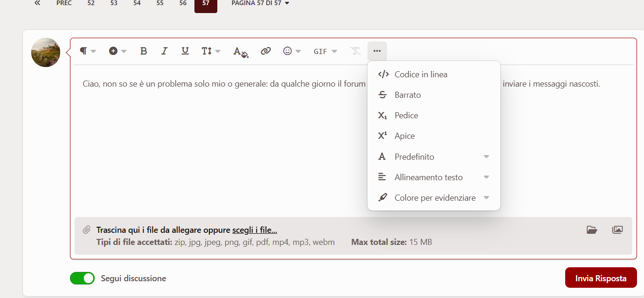
Task: Click the insert image gallery icon
Action: (x=617, y=230)
